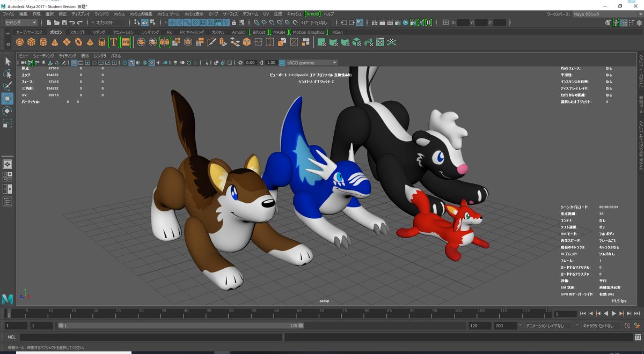This screenshot has width=644, height=354.
Task: Toggle viewport wireframe shading button
Action: click(125, 62)
